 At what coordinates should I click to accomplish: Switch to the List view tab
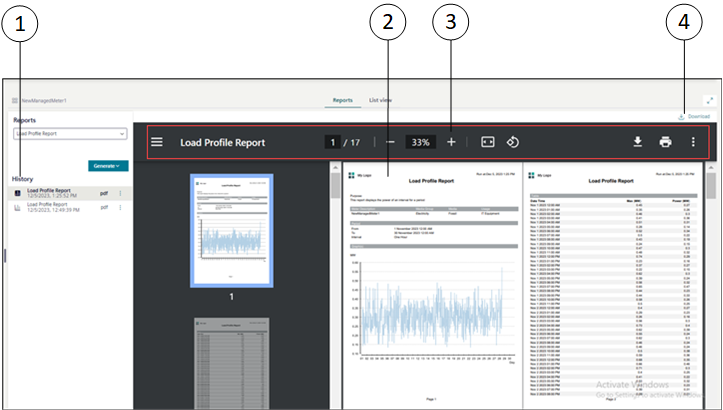pos(380,100)
